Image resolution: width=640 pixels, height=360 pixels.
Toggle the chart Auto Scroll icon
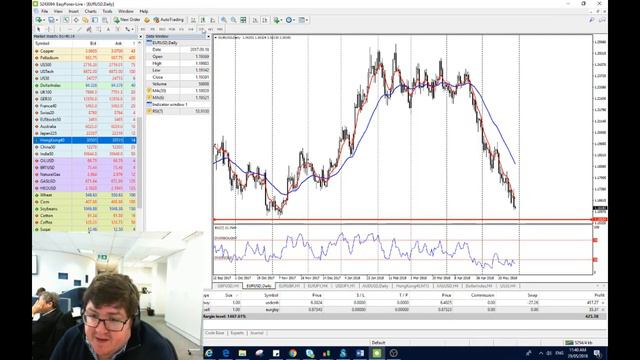click(x=255, y=20)
